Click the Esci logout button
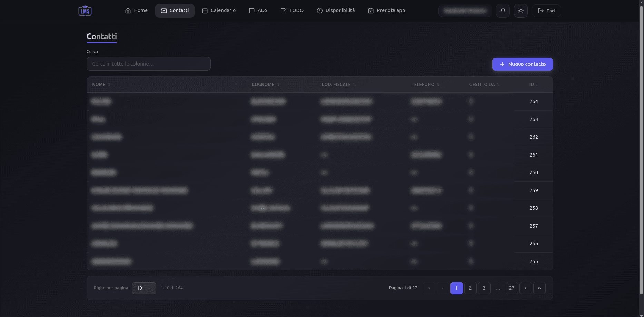 546,11
